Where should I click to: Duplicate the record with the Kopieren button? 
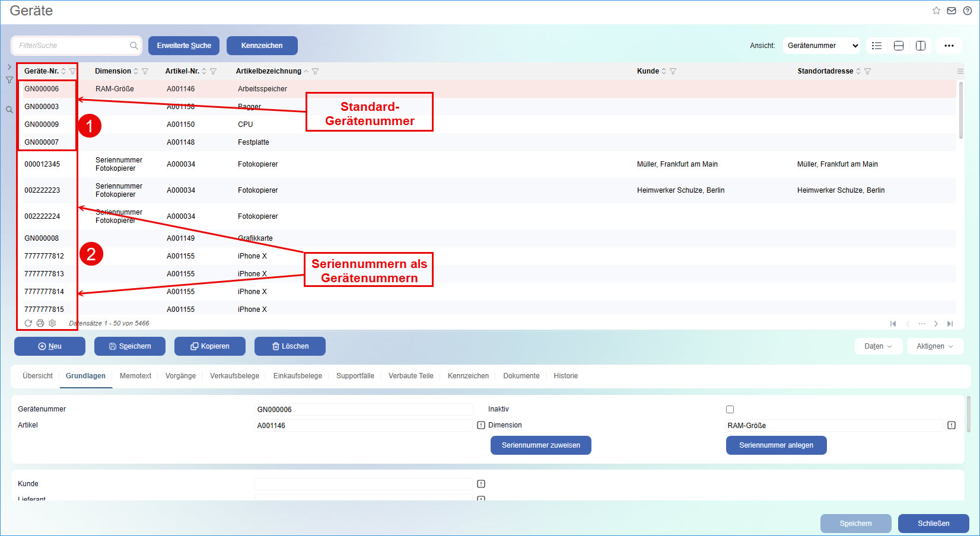(x=210, y=346)
